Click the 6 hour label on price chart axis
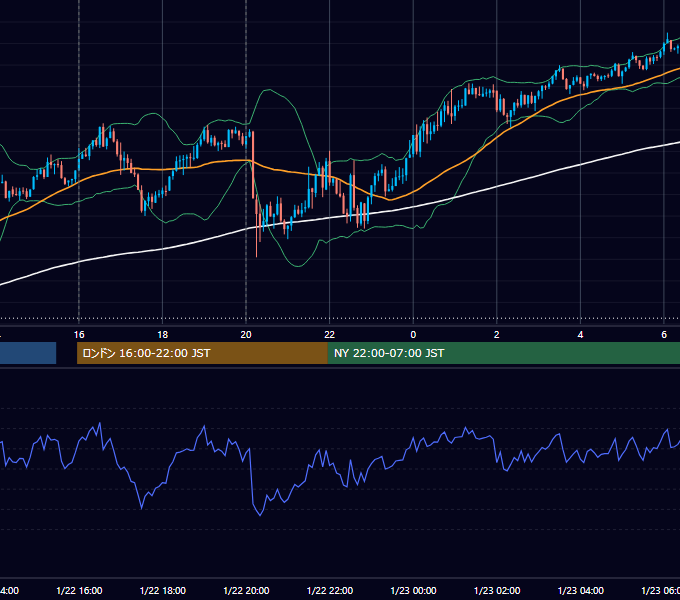Viewport: 680px width, 600px height. pyautogui.click(x=664, y=335)
